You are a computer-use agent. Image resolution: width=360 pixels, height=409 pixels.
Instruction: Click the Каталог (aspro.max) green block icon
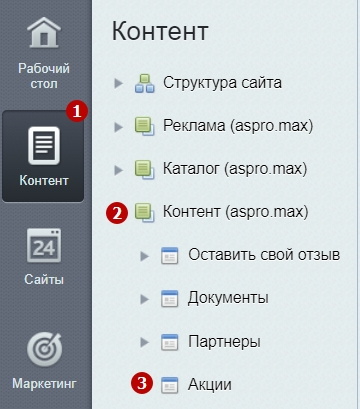[x=145, y=169]
